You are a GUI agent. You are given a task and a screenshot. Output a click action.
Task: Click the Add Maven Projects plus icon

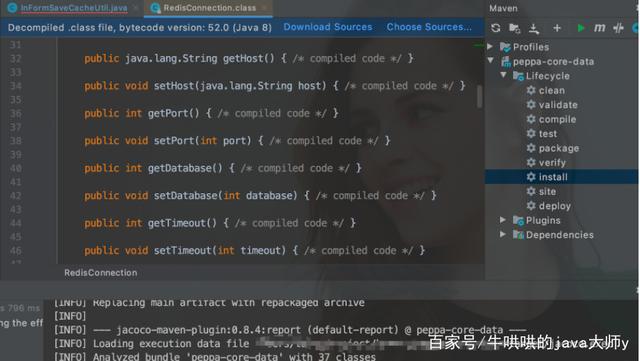[557, 28]
